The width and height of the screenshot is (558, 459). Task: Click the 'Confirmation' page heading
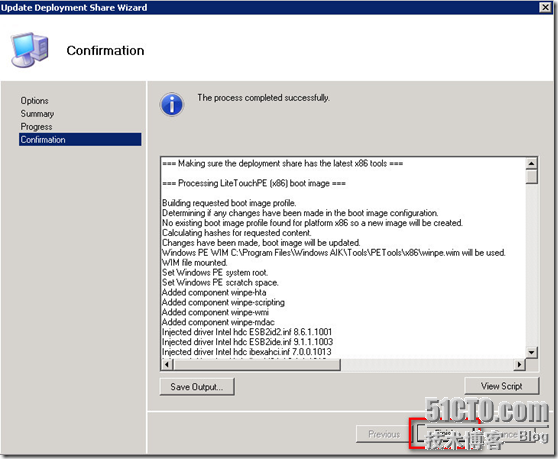[x=105, y=51]
